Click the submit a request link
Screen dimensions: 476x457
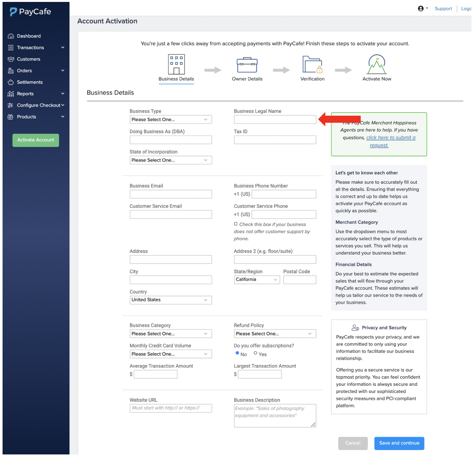pyautogui.click(x=391, y=142)
